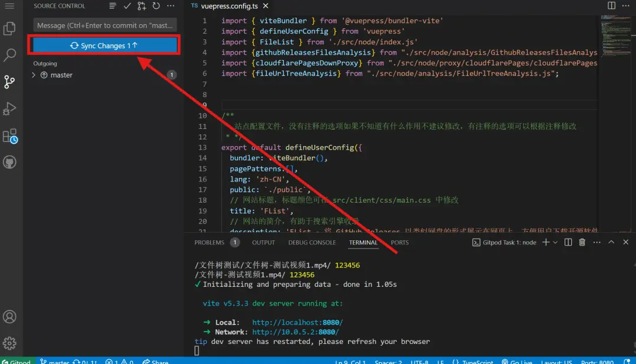Refresh the source control panel

(x=156, y=6)
